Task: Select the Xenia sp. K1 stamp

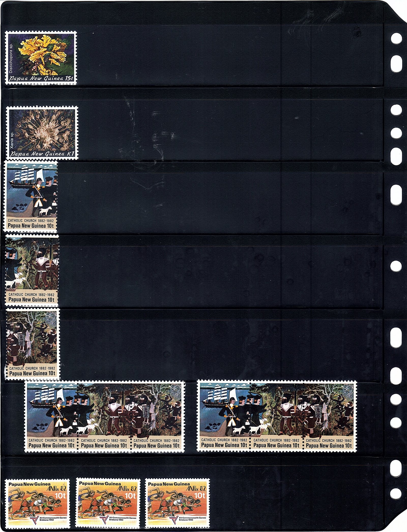Action: [42, 133]
